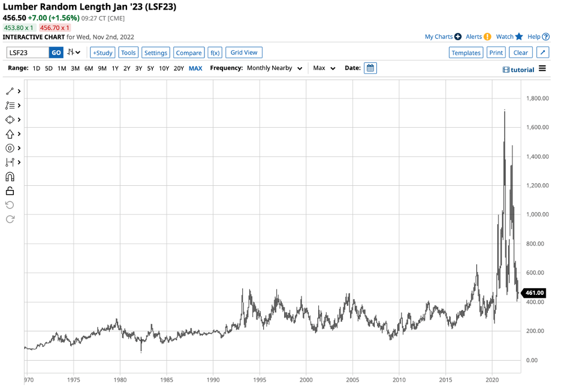The height and width of the screenshot is (392, 561).
Task: Open the Monthly Nearby frequency dropdown
Action: click(x=275, y=68)
